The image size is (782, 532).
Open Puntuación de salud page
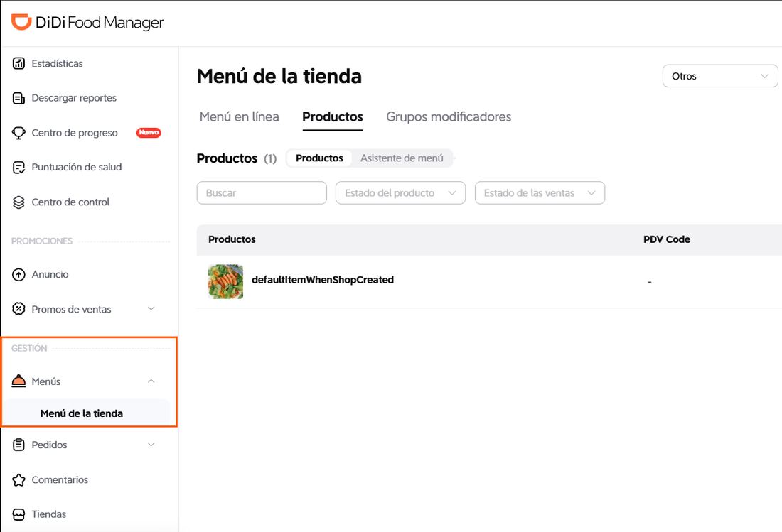click(x=76, y=168)
